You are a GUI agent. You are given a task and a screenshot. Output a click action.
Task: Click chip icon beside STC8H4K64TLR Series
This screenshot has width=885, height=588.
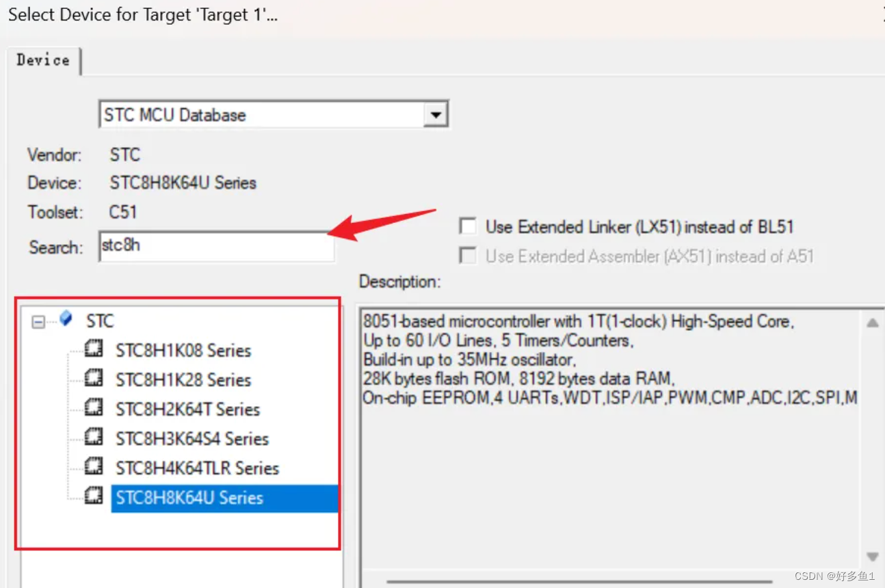pyautogui.click(x=94, y=467)
